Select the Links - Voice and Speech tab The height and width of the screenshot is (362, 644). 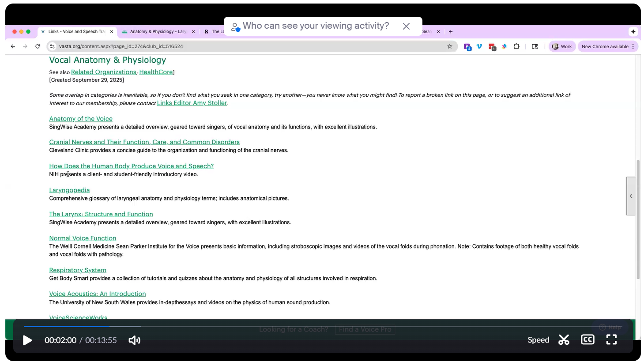(76, 32)
